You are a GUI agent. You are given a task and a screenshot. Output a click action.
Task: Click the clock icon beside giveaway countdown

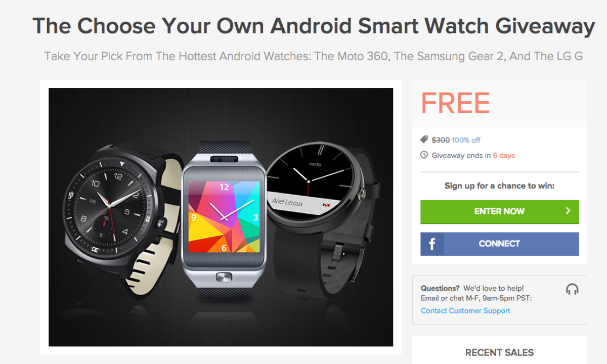424,155
